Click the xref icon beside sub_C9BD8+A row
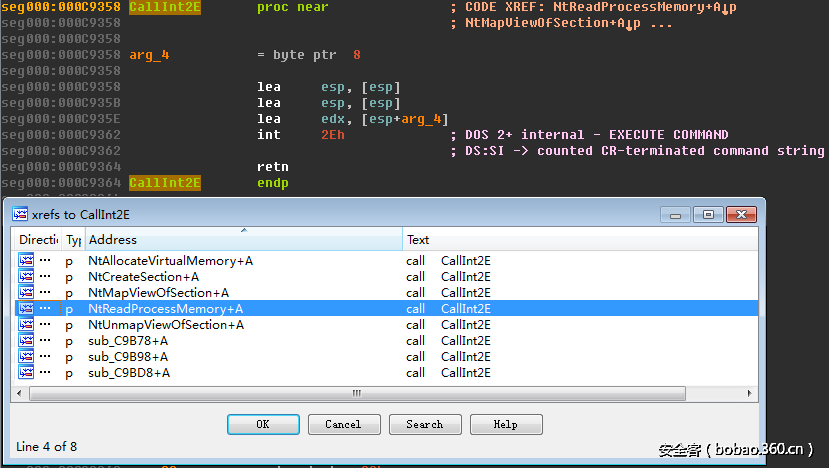The height and width of the screenshot is (468, 829). pos(26,373)
